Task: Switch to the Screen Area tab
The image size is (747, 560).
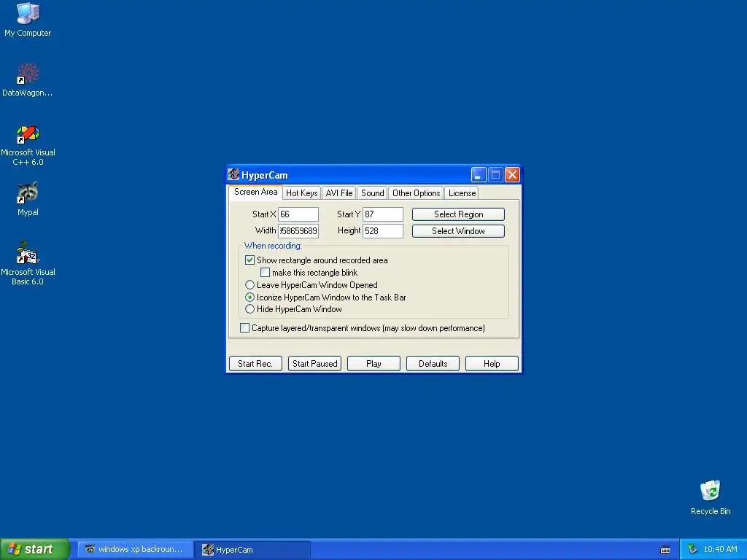Action: point(255,192)
